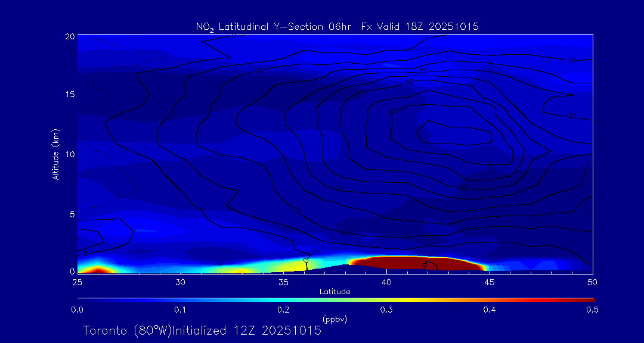Screen dimensions: 644x343
Task: Click the altitude 20 tick label
Action: tap(70, 36)
